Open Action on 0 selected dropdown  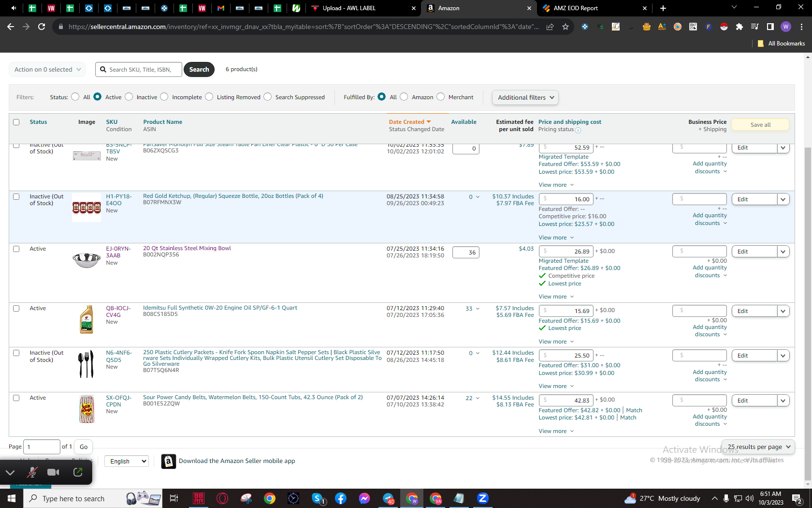(x=47, y=70)
